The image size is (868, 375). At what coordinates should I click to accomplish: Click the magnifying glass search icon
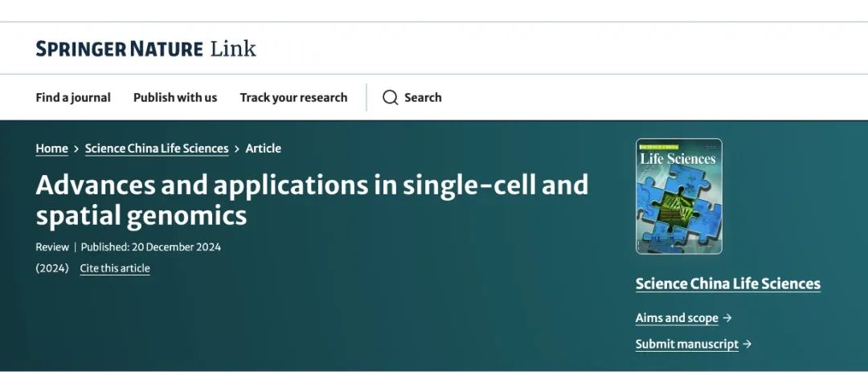391,97
